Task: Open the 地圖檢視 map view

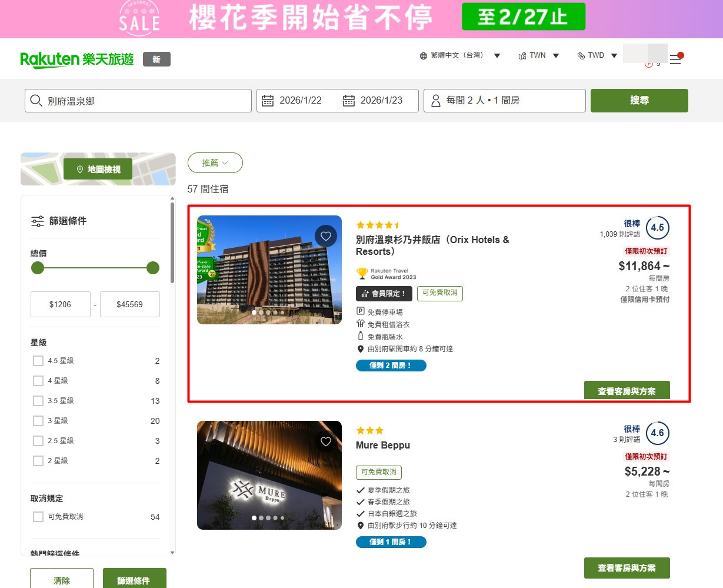Action: 98,170
